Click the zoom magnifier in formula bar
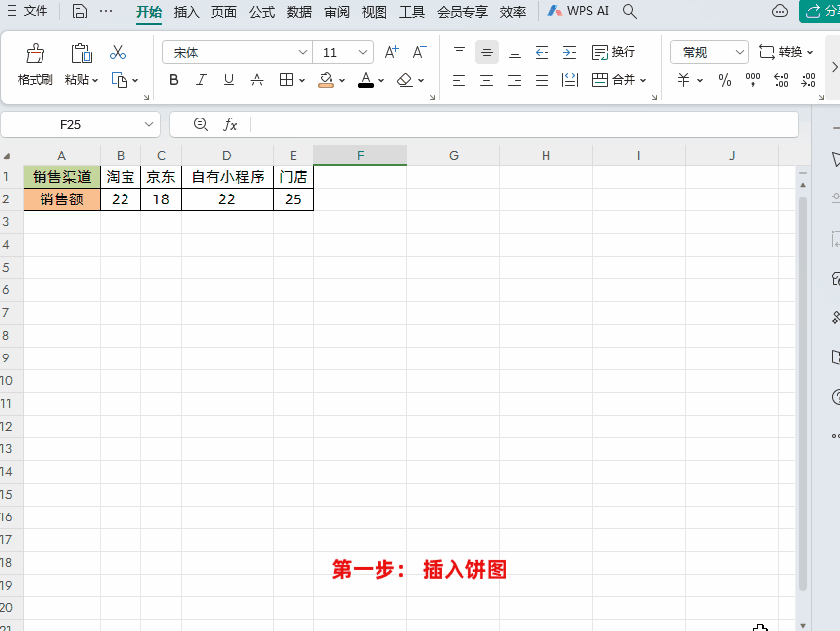The image size is (840, 631). (x=201, y=124)
